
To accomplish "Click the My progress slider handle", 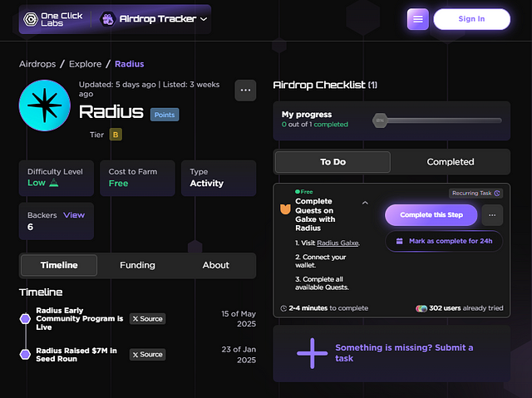I will [x=380, y=120].
